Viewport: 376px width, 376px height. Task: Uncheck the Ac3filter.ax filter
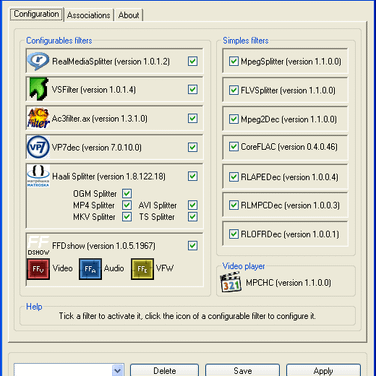pos(193,118)
